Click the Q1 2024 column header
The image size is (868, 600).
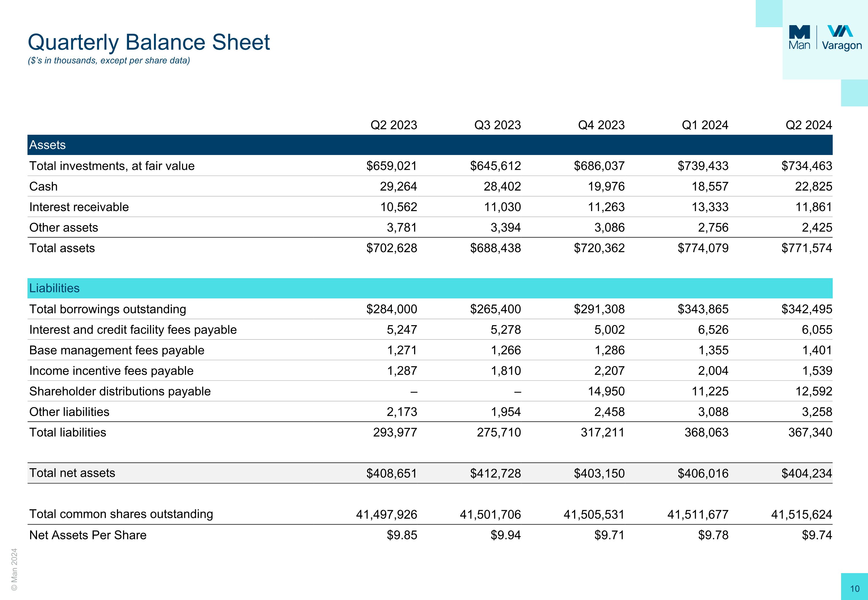[705, 125]
